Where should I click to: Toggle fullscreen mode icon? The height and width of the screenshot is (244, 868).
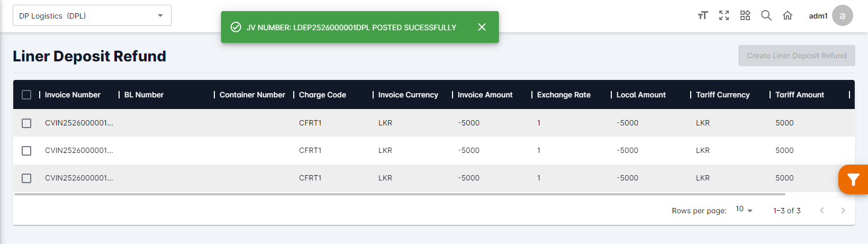724,15
